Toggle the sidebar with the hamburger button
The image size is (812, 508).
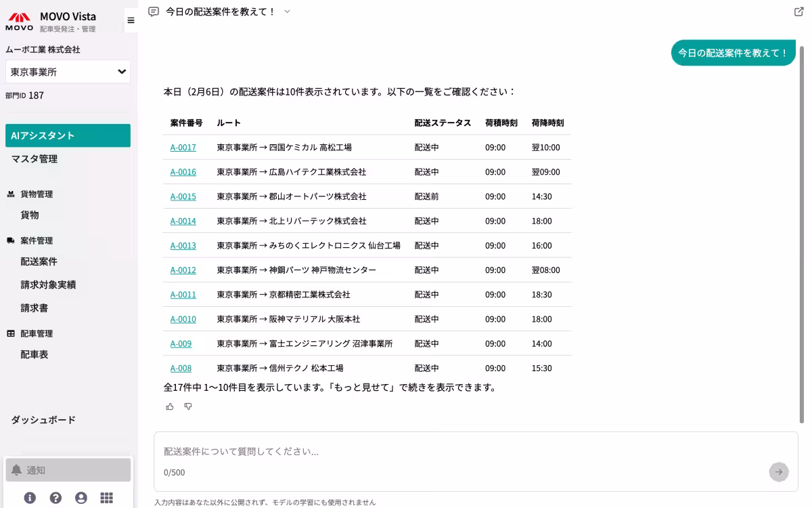pyautogui.click(x=131, y=20)
